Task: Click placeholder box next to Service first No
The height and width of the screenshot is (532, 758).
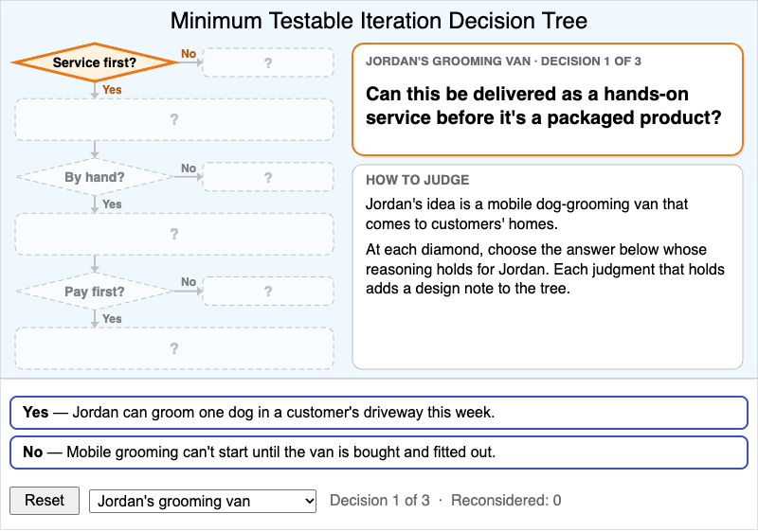Action: click(268, 62)
